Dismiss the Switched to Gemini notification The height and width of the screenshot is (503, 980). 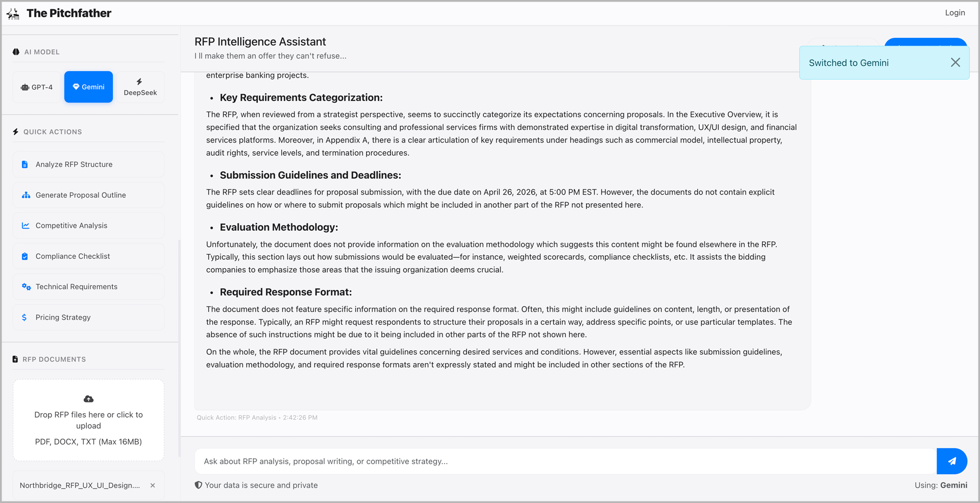point(955,62)
